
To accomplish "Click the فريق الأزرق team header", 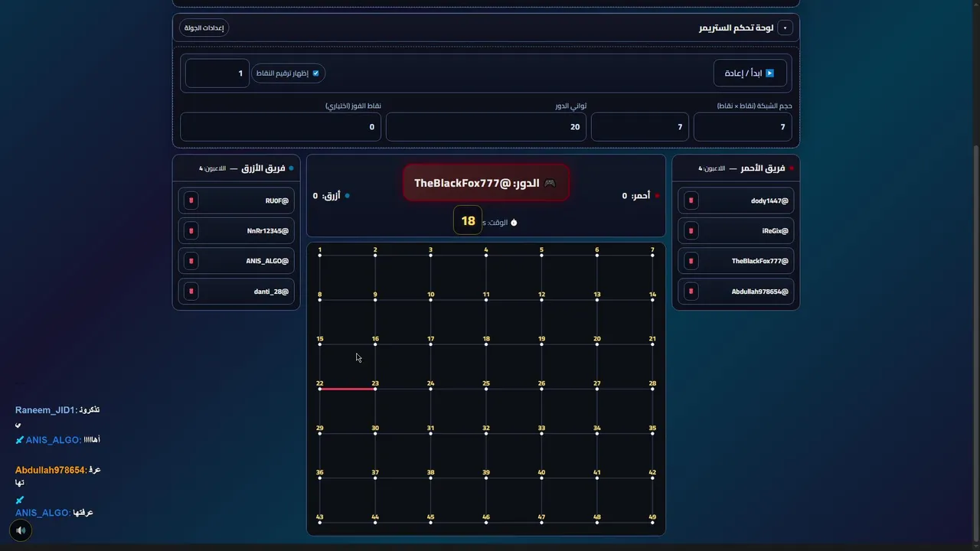I will click(237, 168).
